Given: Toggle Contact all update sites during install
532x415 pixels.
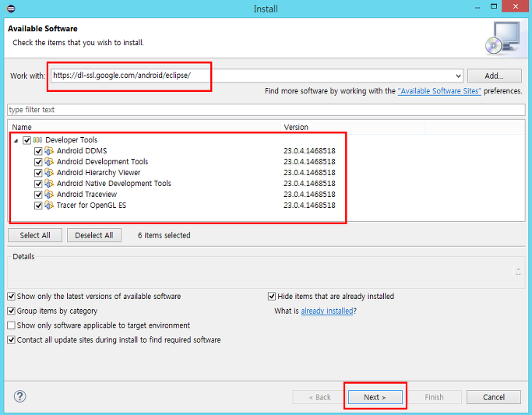Looking at the screenshot, I should [x=11, y=339].
